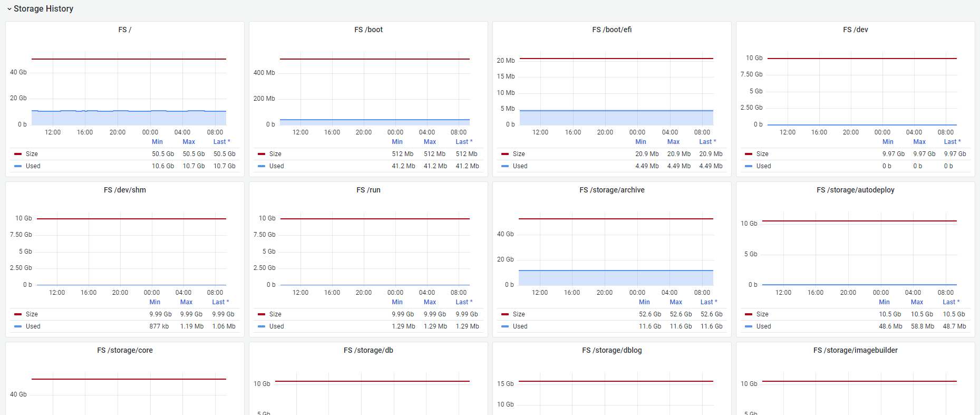The height and width of the screenshot is (415, 980).
Task: Click the blue Used area in FS /storage/archive graph
Action: pyautogui.click(x=616, y=278)
